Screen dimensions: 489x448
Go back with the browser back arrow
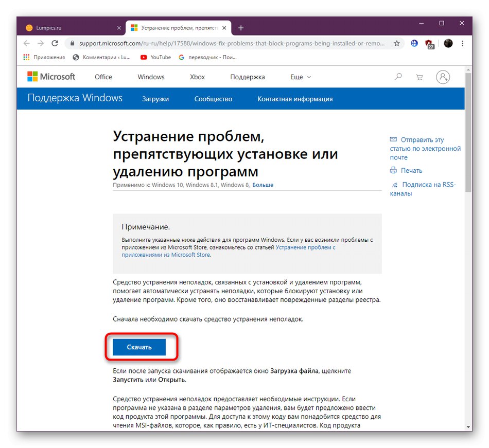point(26,43)
